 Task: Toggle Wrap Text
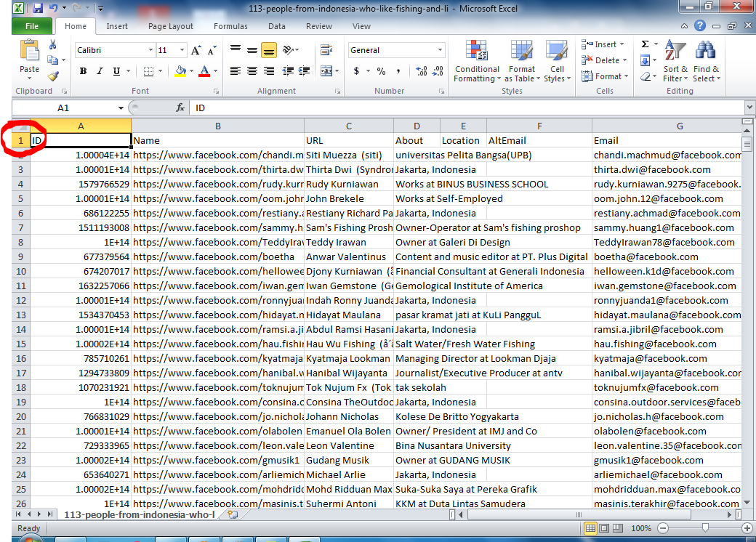[326, 49]
